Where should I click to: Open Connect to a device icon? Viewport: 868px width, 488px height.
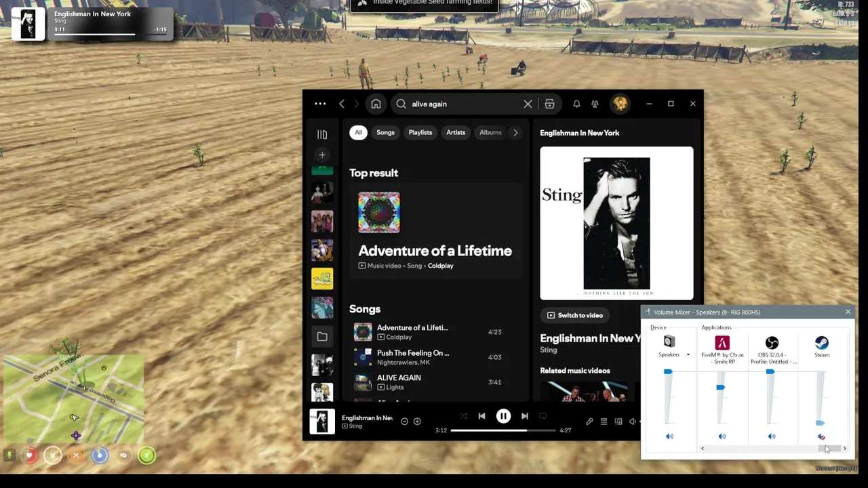coord(618,422)
